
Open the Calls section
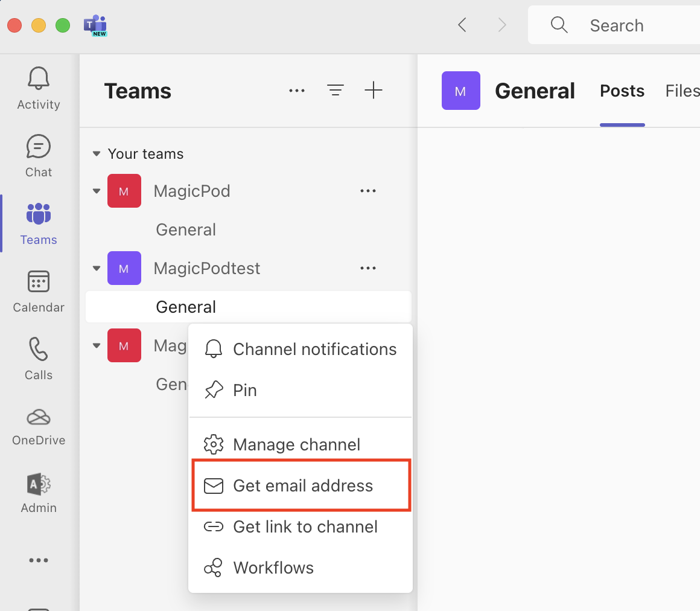point(39,359)
